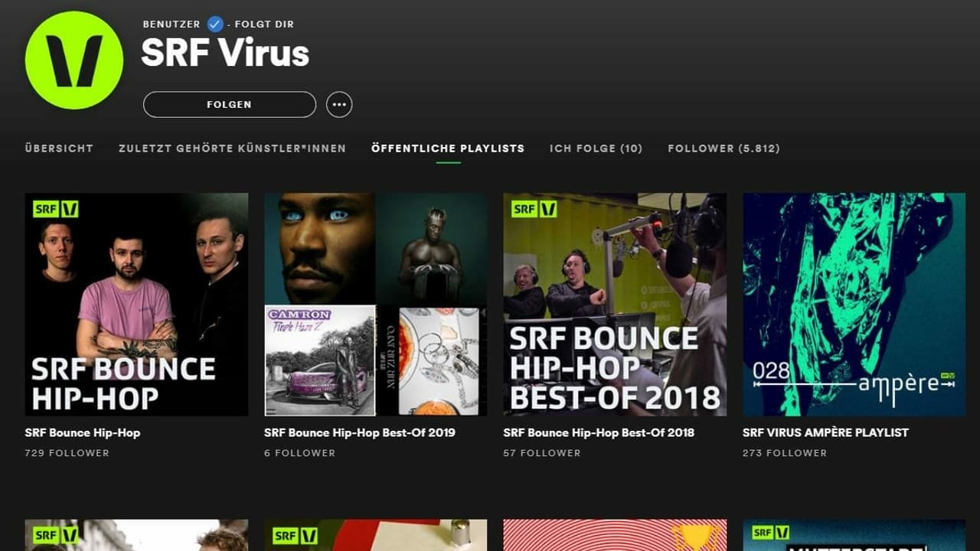
Task: Click the Benutzer label above profile name
Action: [171, 24]
